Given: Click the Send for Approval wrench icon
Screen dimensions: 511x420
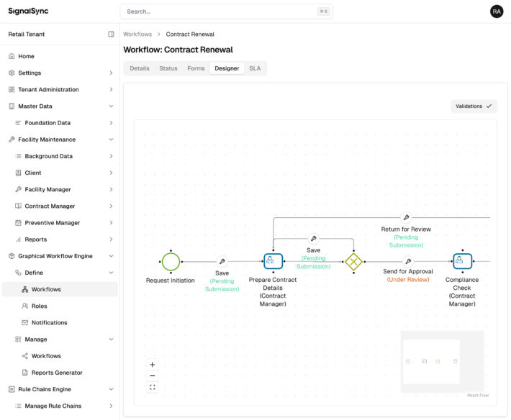Looking at the screenshot, I should point(408,261).
